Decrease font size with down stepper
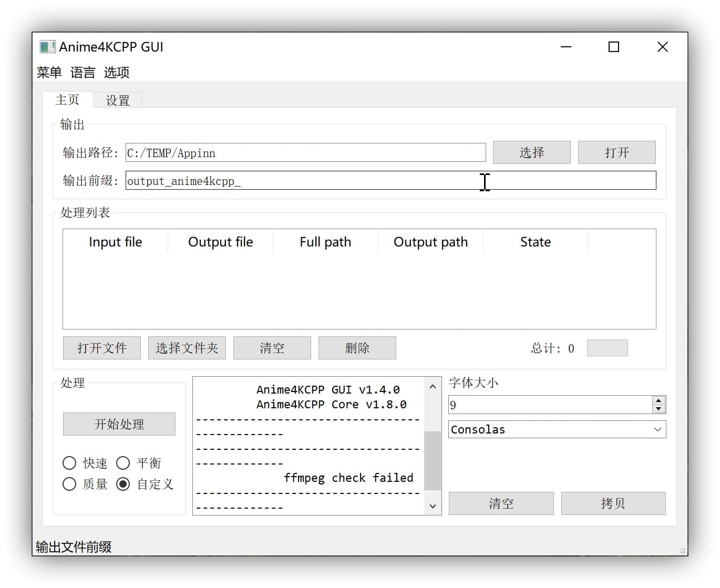Image resolution: width=720 pixels, height=588 pixels. click(659, 409)
